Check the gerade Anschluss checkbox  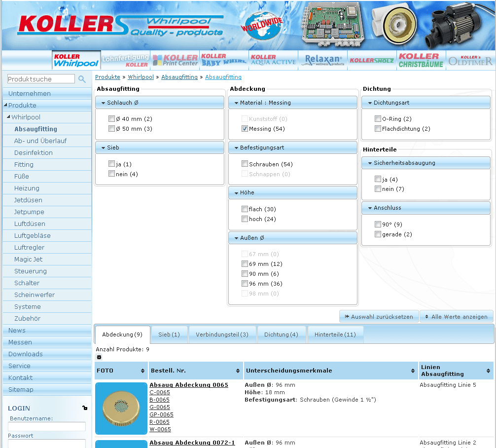pos(378,234)
